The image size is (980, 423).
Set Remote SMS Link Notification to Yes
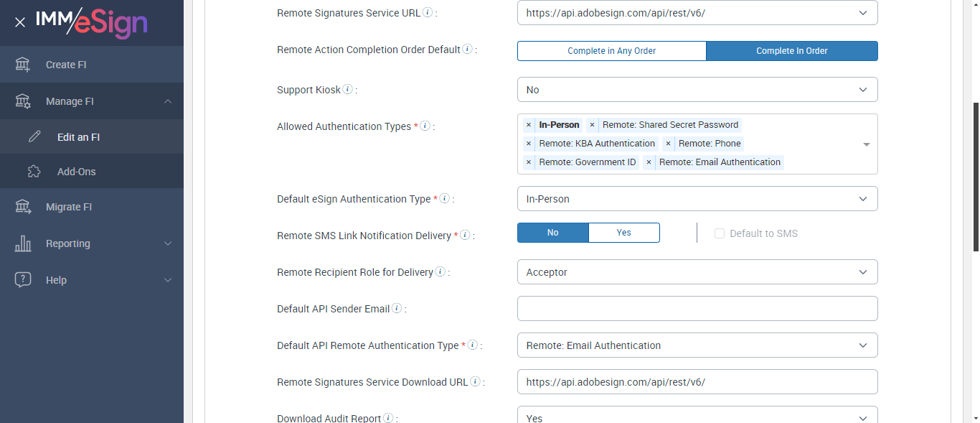click(x=623, y=233)
